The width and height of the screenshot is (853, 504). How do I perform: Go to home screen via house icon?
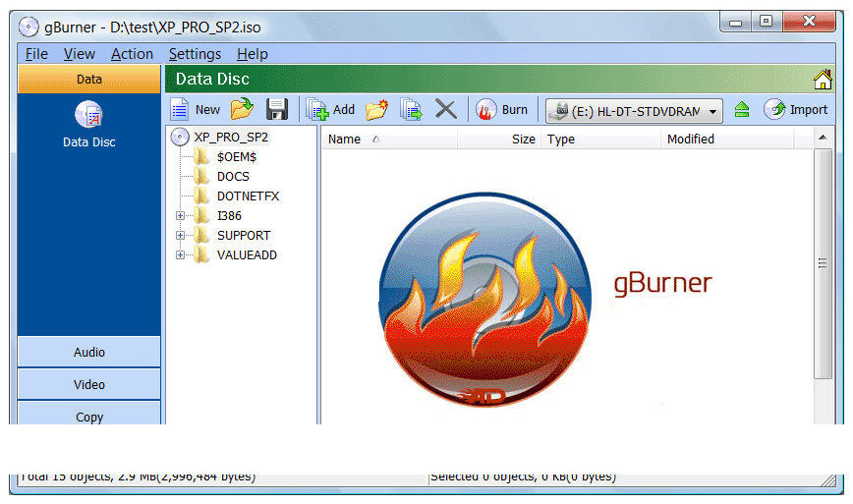point(823,80)
